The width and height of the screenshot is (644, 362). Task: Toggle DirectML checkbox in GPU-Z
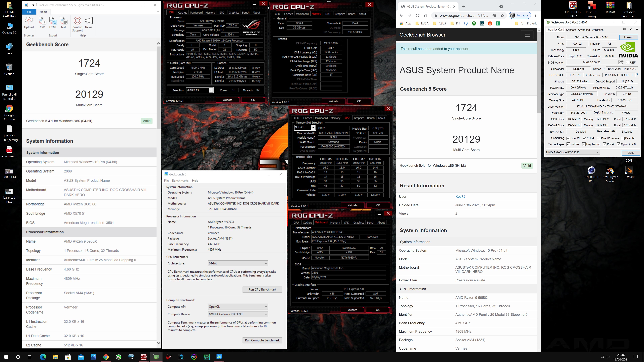click(623, 138)
